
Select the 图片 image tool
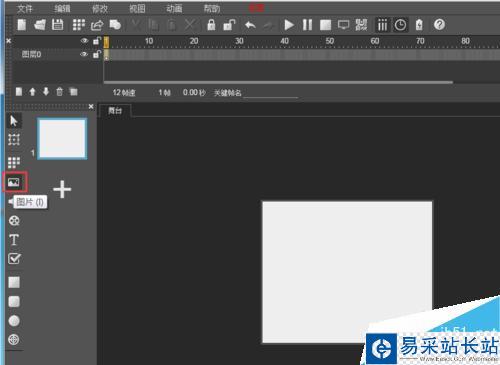point(14,182)
